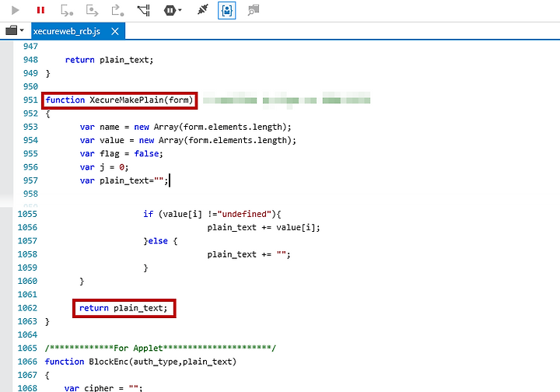Close the xecureweb_rcb.js tab

(115, 31)
